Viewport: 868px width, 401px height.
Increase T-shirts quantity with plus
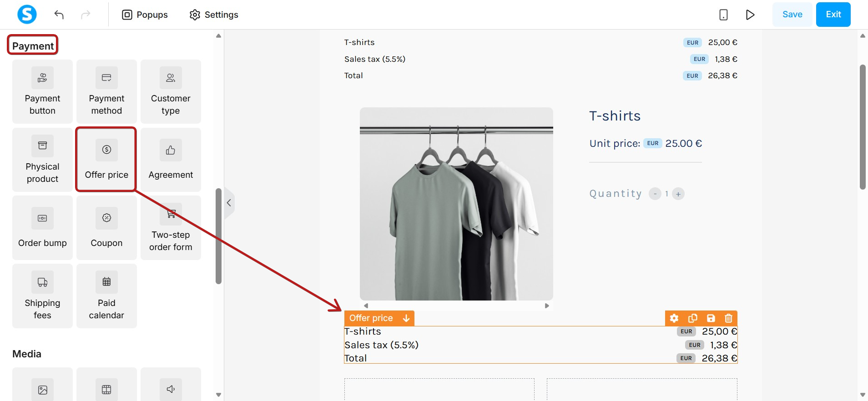(678, 194)
